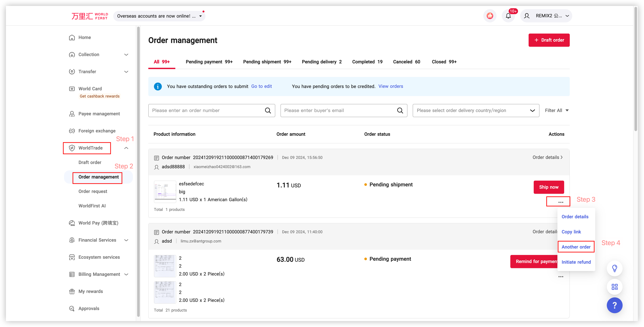Click search icon in order number field

(268, 110)
